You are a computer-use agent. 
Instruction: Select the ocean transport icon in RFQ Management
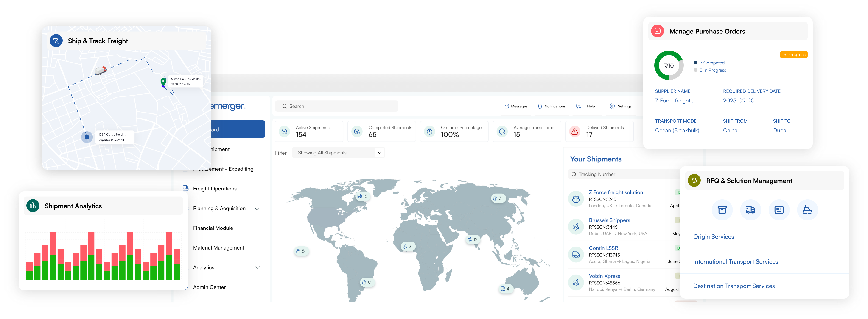[x=807, y=210]
